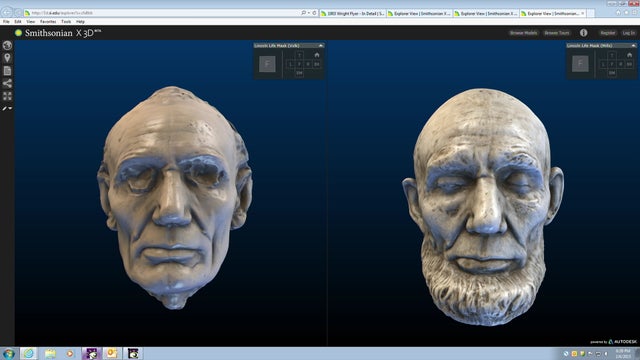Screen dimensions: 640x360
Task: Click the home view icon in right panel
Action: click(629, 55)
